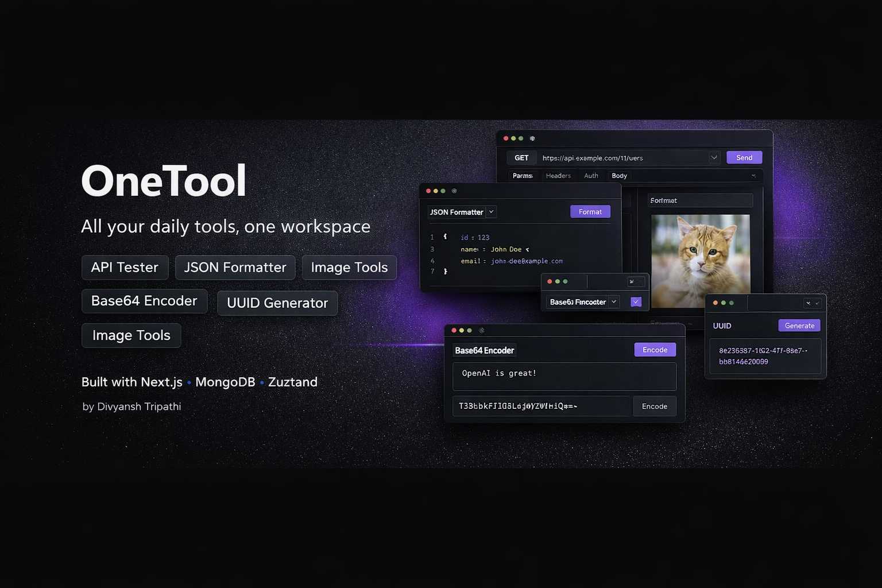882x588 pixels.
Task: Select Image Tools chip below Base64 Encoder chip
Action: 131,335
